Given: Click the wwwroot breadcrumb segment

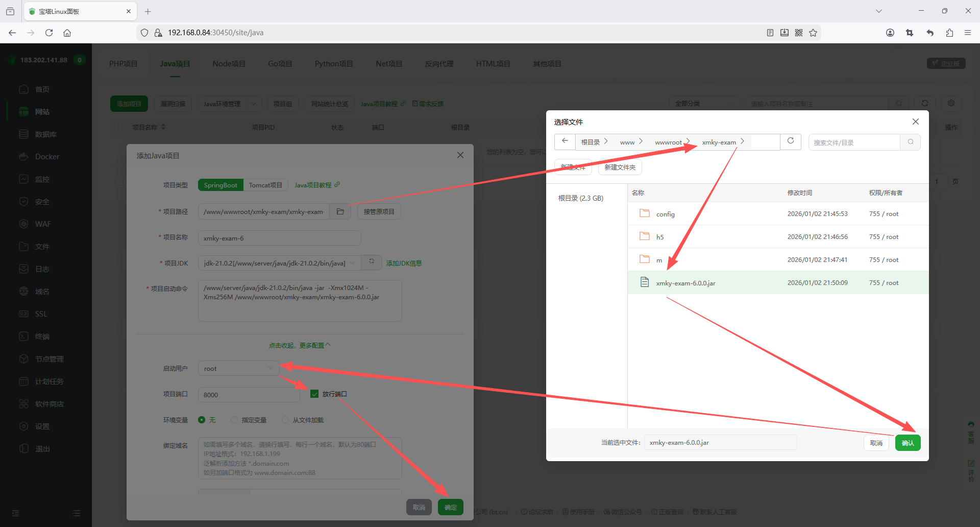Looking at the screenshot, I should 668,142.
